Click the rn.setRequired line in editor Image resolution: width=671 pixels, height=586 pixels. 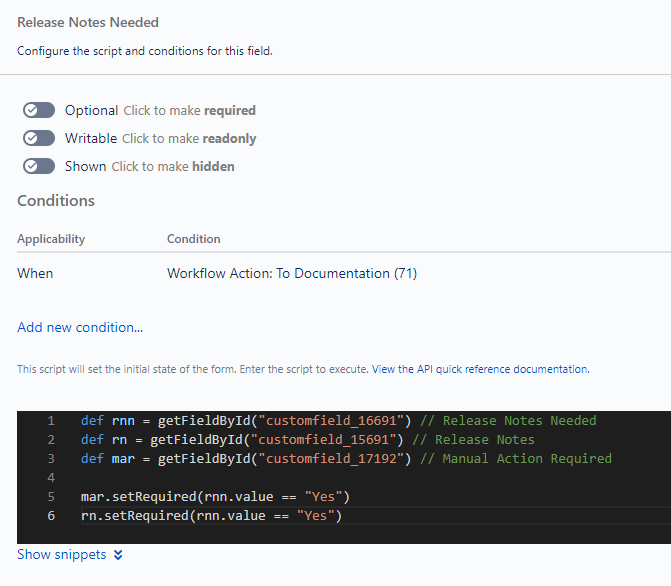pyautogui.click(x=211, y=515)
